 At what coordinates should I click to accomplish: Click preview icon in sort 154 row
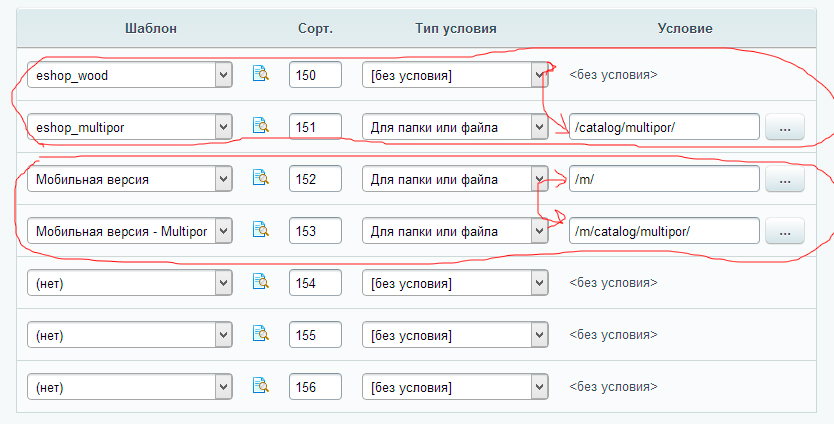tap(261, 283)
